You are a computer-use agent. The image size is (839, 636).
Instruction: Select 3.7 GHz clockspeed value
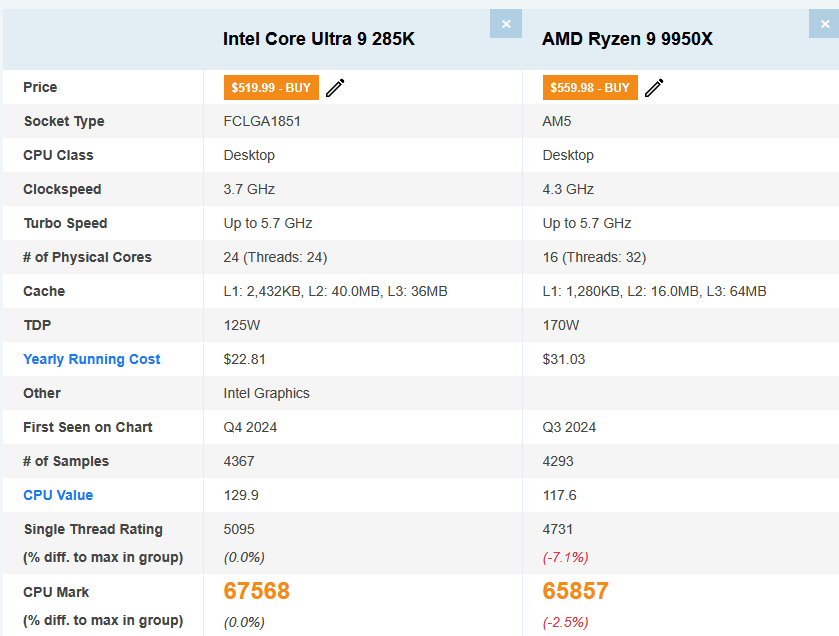(x=249, y=189)
